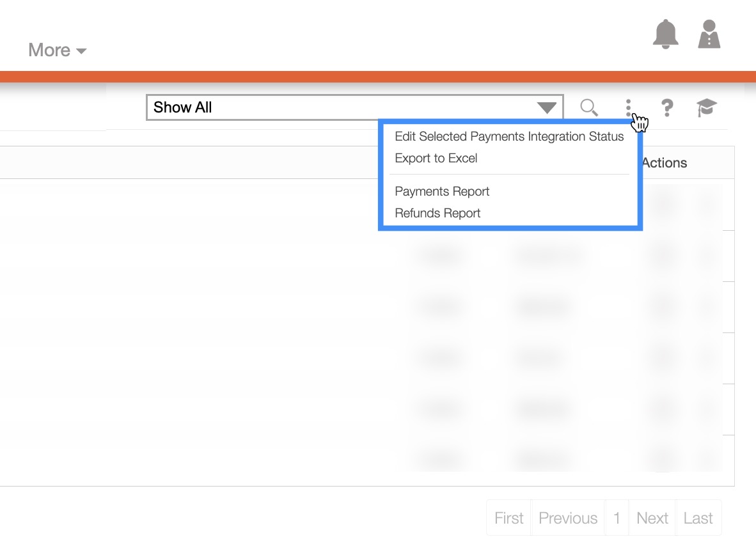Image resolution: width=756 pixels, height=546 pixels.
Task: Open help via the question mark icon
Action: click(x=666, y=107)
